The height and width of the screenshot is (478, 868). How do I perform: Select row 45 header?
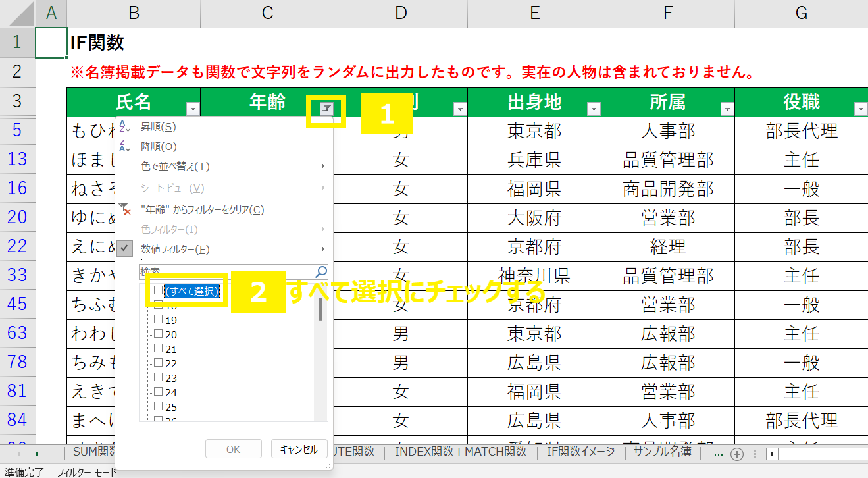click(18, 304)
